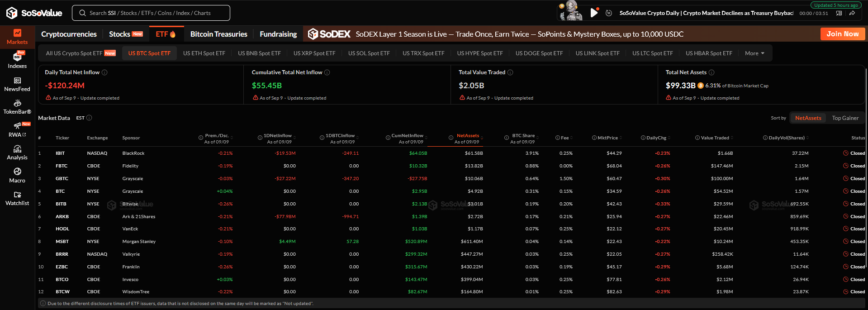
Task: Sort by 1DNetInflow column arrows
Action: (x=294, y=138)
